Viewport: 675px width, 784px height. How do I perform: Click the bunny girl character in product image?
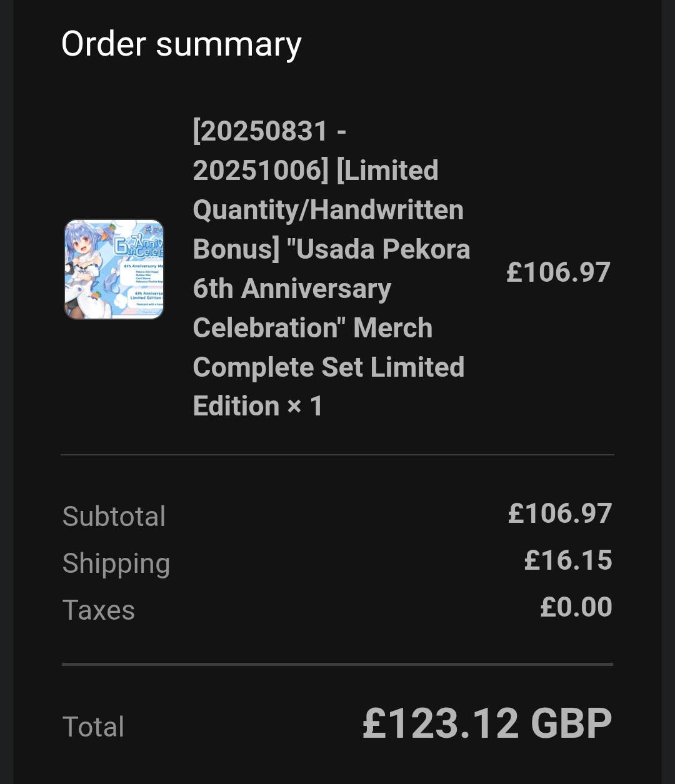89,262
